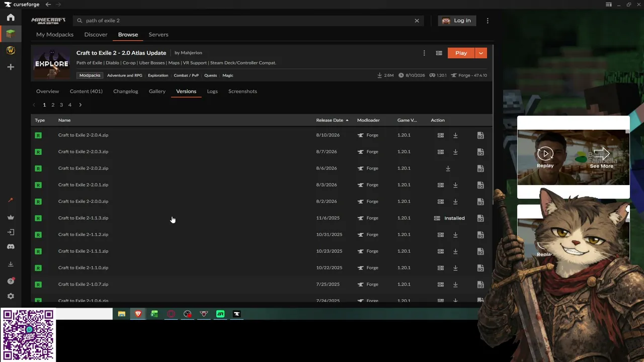The image size is (644, 362).
Task: Sort by the Name column header
Action: click(64, 120)
